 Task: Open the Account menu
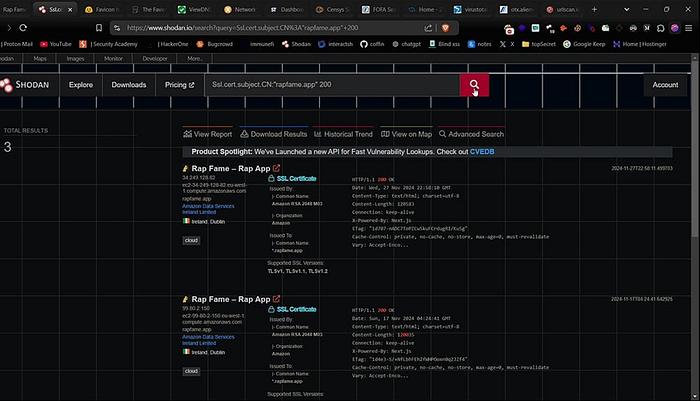coord(665,85)
